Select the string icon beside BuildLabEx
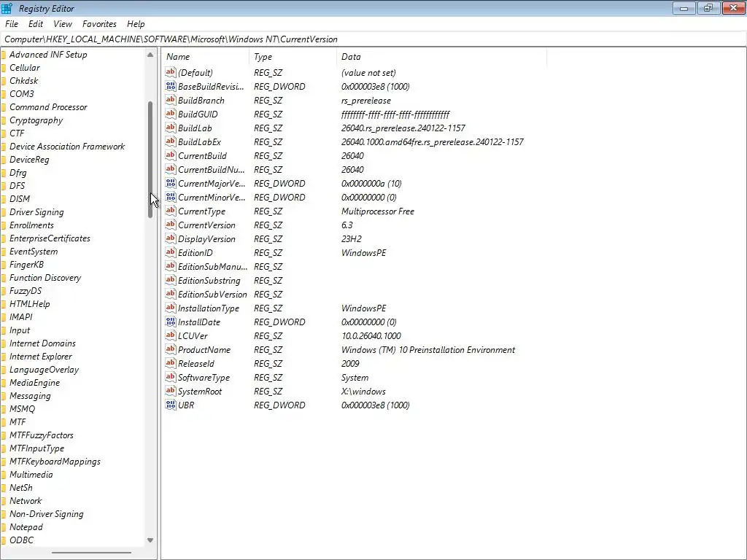The image size is (747, 560). [x=171, y=141]
